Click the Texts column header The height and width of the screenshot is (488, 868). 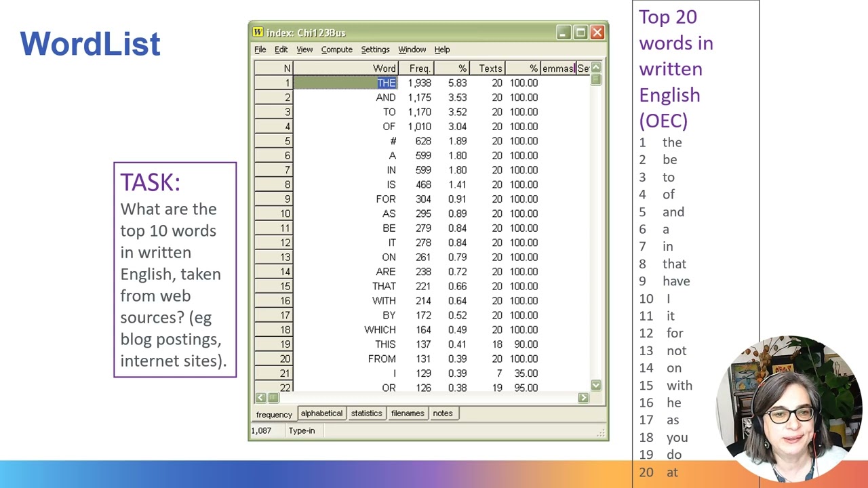click(487, 68)
